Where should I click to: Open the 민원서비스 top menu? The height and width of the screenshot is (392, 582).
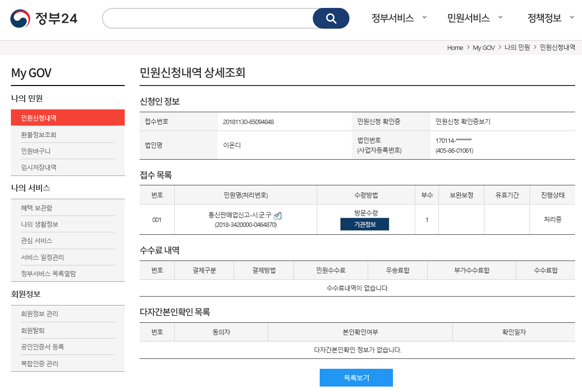(468, 18)
